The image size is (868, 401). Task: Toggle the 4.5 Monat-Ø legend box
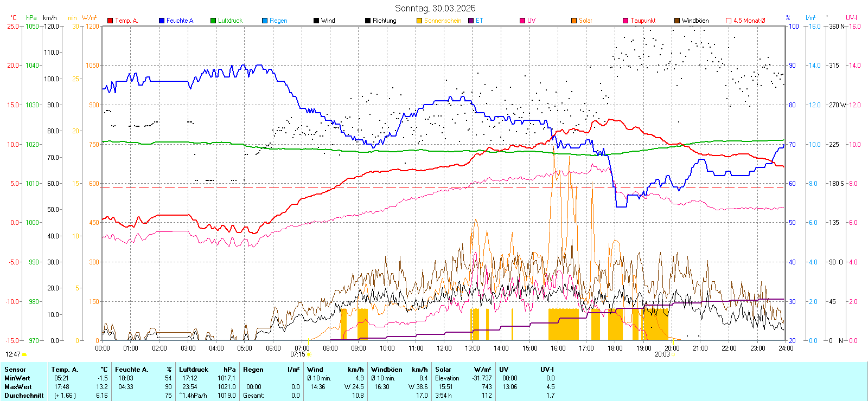pos(729,21)
